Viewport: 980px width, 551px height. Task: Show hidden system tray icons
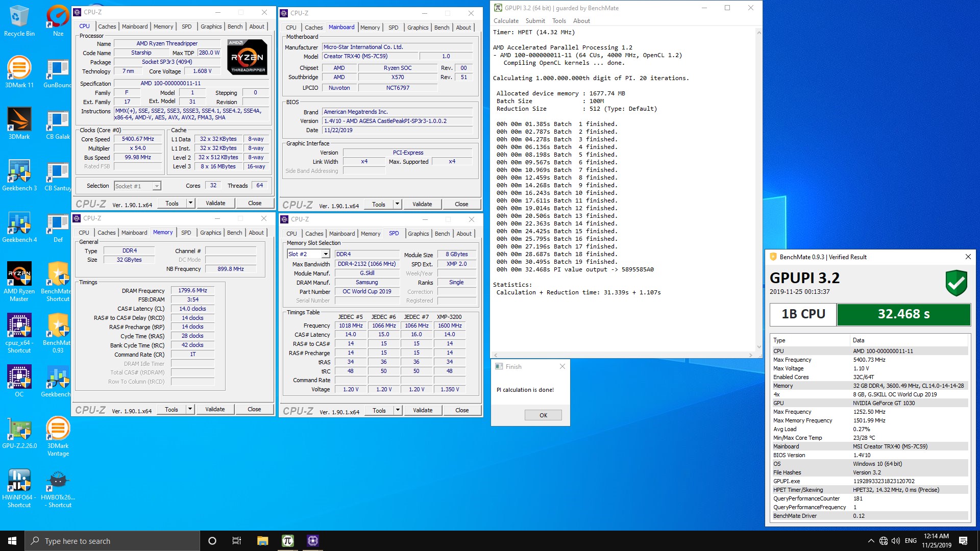(x=871, y=541)
